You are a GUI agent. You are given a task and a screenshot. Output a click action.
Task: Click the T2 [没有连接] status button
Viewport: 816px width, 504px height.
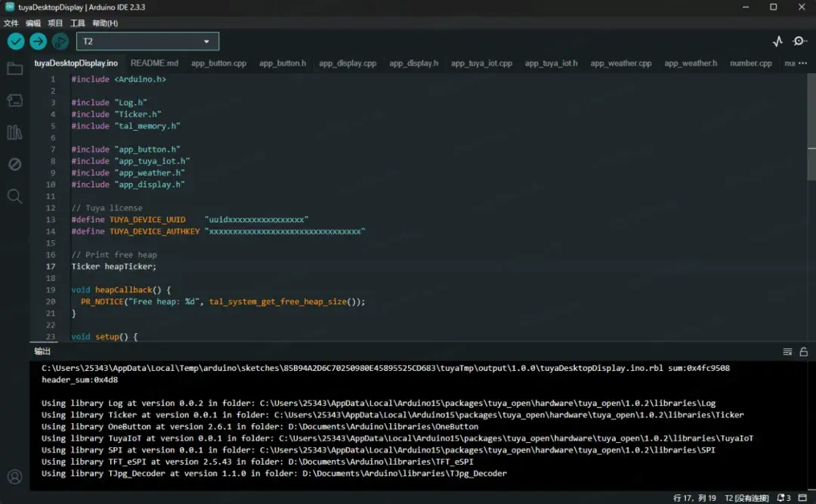(x=746, y=498)
